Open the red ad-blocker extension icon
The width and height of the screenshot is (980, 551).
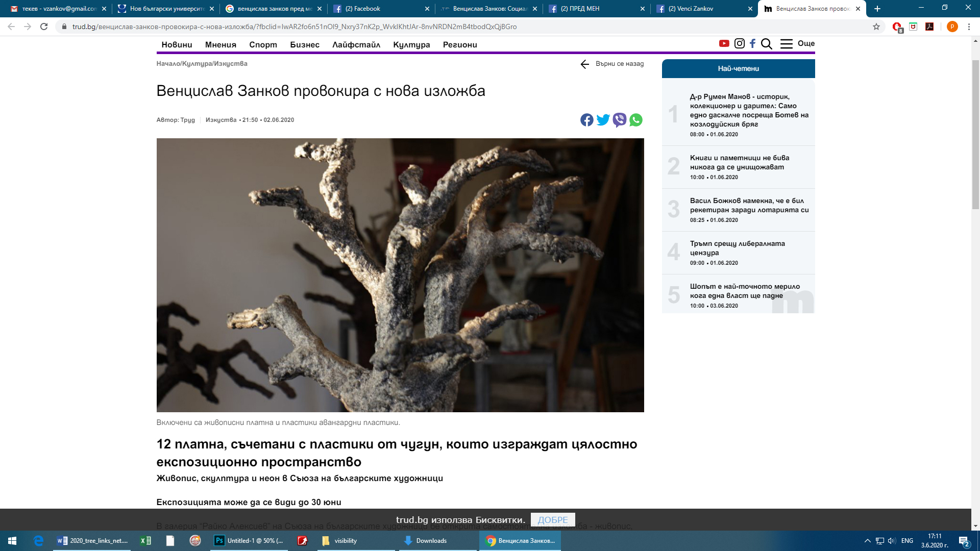897,27
